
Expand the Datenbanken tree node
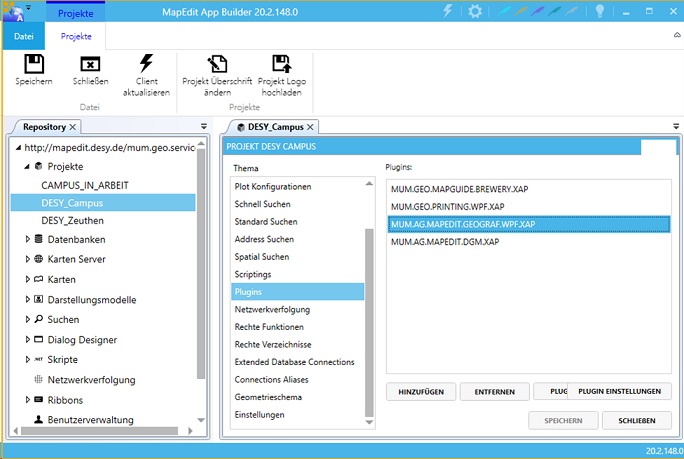pos(28,240)
